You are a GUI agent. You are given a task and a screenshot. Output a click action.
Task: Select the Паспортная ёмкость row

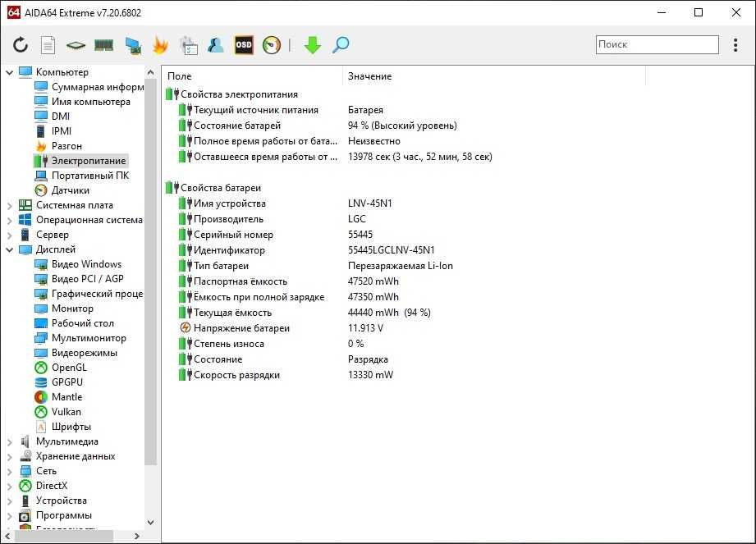click(288, 281)
